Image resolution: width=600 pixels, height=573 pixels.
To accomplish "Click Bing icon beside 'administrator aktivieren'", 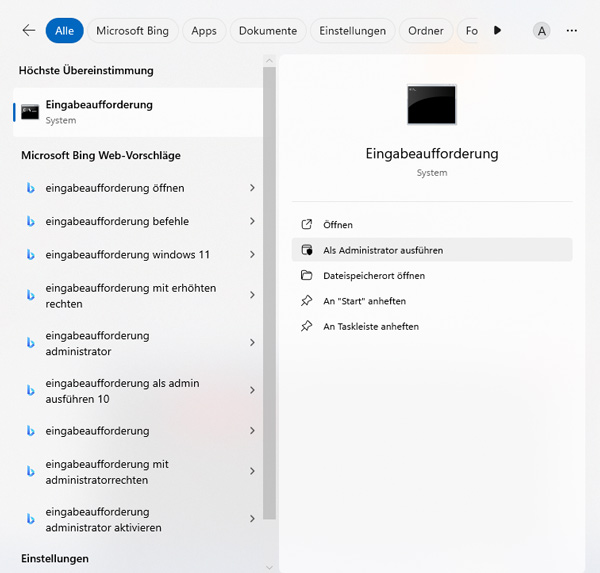I will (30, 519).
